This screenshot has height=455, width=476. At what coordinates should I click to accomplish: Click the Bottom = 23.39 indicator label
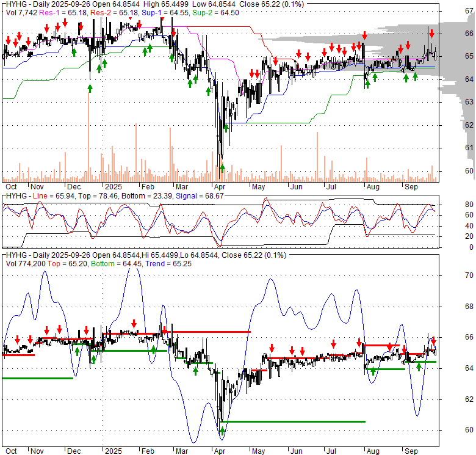click(x=147, y=196)
